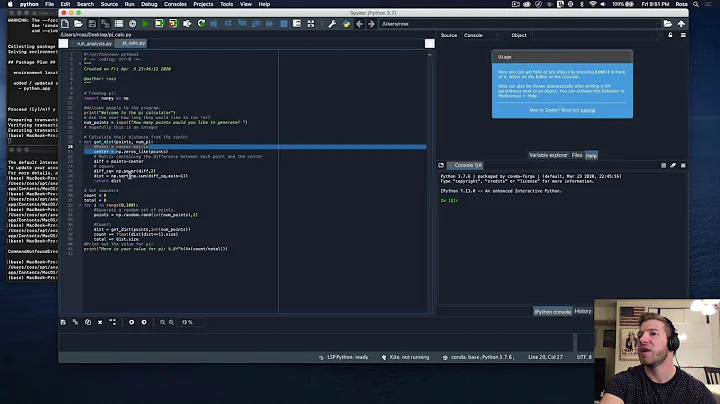This screenshot has width=720, height=404.
Task: Create a new file in Spyder toolbar
Action: (x=65, y=24)
